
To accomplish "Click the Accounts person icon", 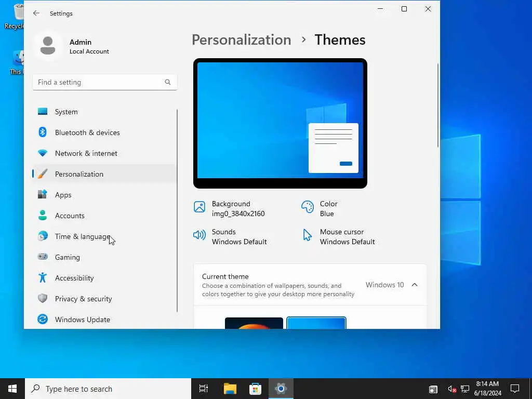I will click(43, 216).
